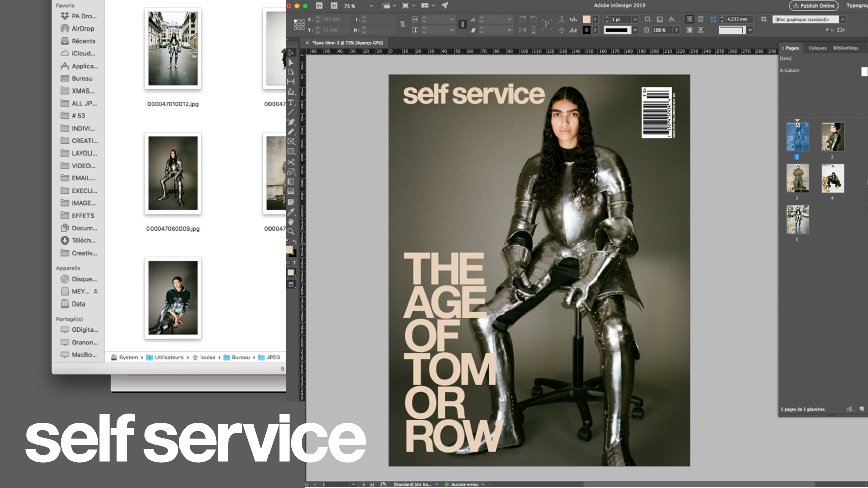Screen dimensions: 868x488
Task: Select the Pencil tool
Action: pos(291,132)
